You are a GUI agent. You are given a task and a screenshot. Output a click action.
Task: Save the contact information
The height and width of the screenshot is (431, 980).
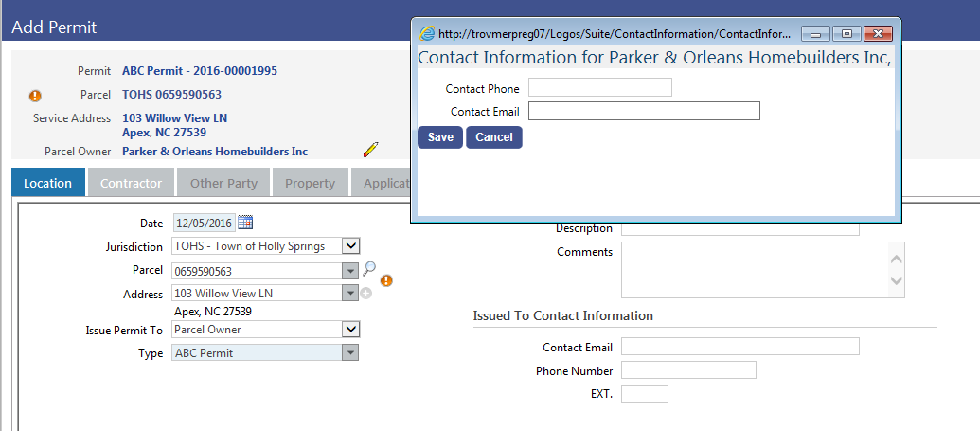click(x=440, y=137)
